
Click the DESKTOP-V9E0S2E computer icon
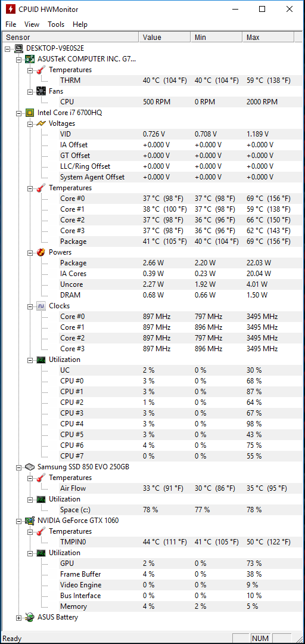coord(19,48)
